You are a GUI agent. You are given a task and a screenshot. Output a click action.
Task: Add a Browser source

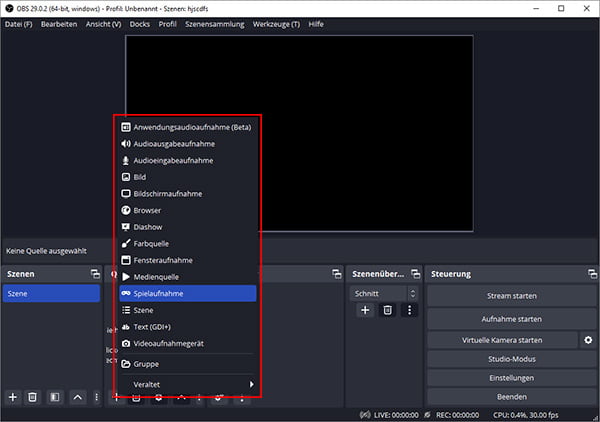point(188,210)
